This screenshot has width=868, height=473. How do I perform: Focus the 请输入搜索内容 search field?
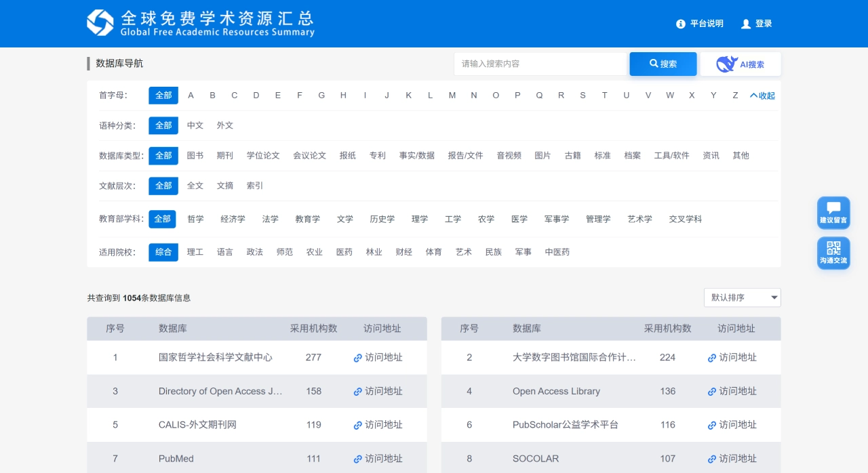pyautogui.click(x=542, y=64)
